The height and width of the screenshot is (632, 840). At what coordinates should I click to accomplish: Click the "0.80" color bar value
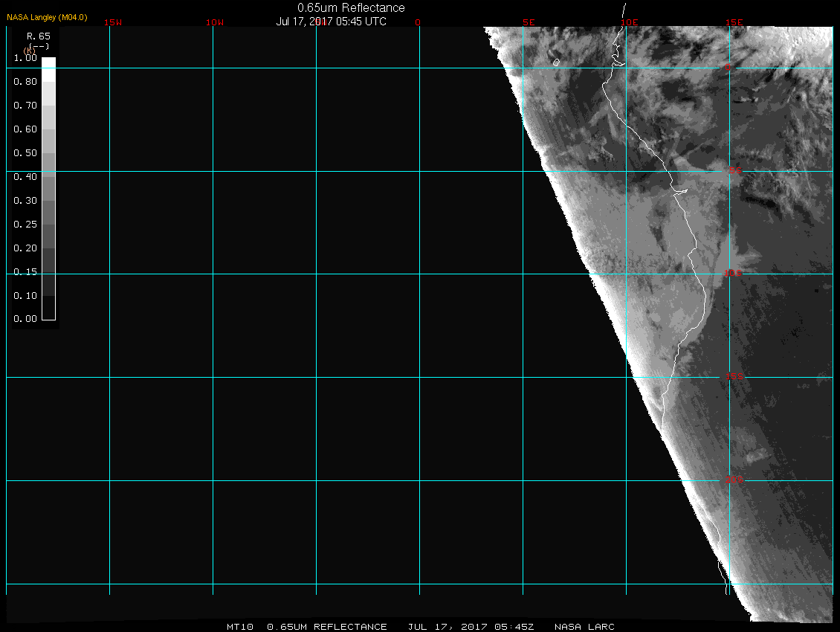(25, 82)
